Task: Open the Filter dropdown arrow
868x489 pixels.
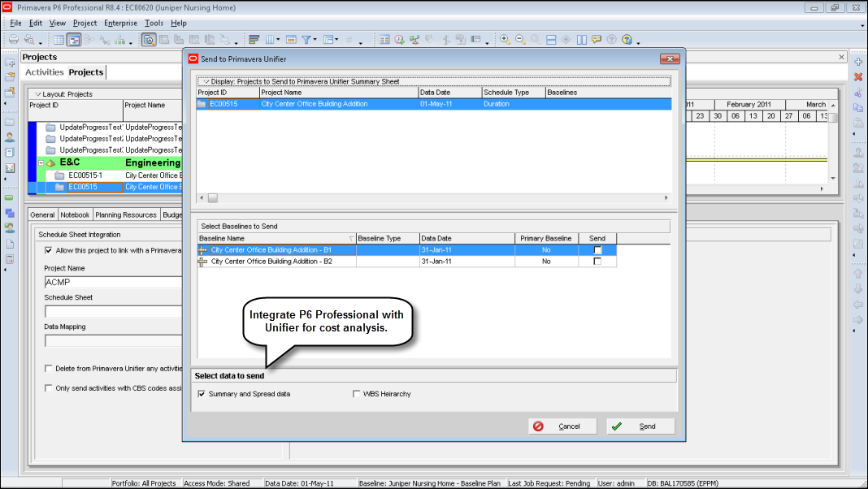Action: tap(315, 39)
